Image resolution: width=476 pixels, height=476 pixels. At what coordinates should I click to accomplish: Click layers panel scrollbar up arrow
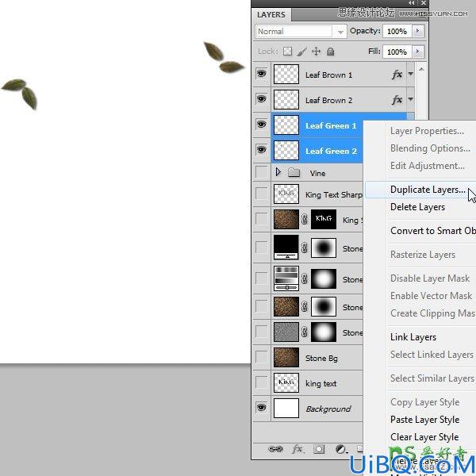point(421,70)
